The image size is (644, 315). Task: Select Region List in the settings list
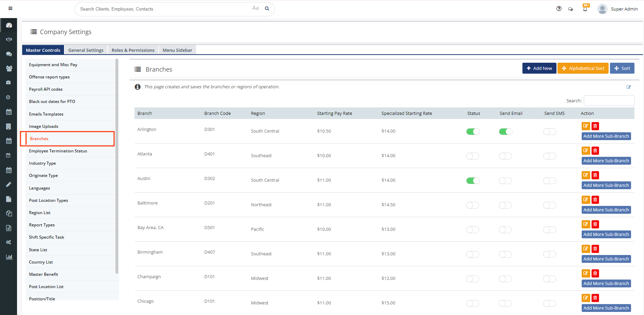pos(40,213)
